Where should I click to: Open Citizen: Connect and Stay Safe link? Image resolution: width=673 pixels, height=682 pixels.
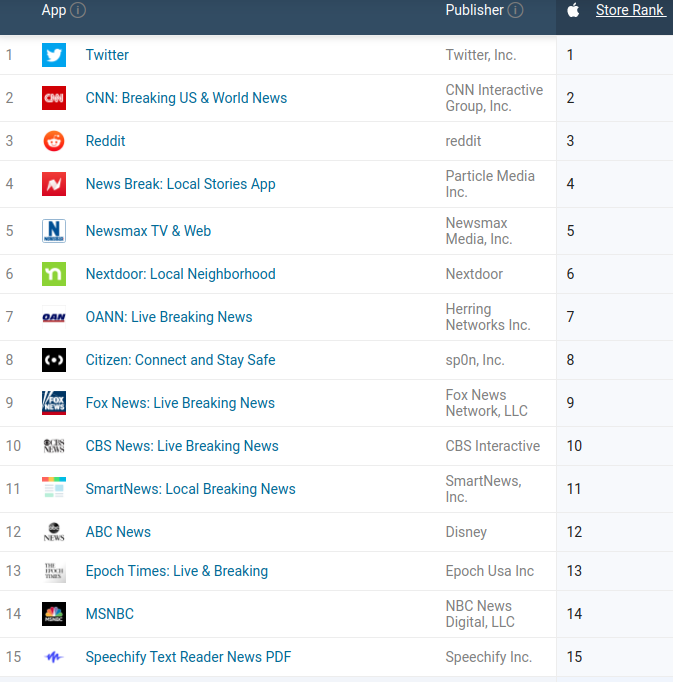[181, 360]
